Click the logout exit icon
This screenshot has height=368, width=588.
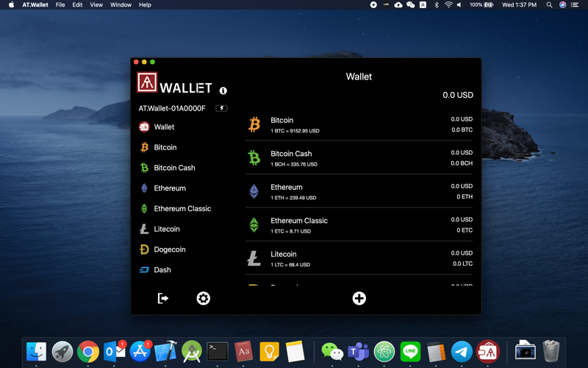click(163, 298)
